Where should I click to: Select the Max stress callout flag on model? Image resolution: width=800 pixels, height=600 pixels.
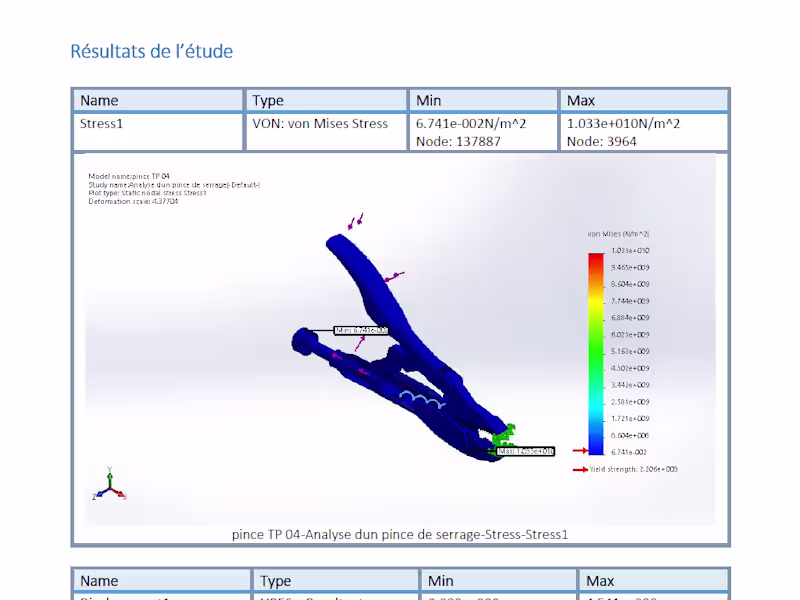point(525,450)
